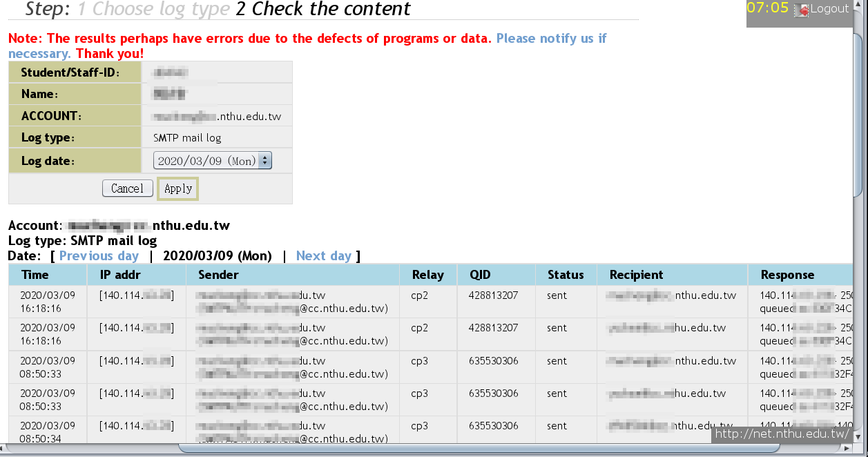
Task: Click the Time column header
Action: (35, 275)
